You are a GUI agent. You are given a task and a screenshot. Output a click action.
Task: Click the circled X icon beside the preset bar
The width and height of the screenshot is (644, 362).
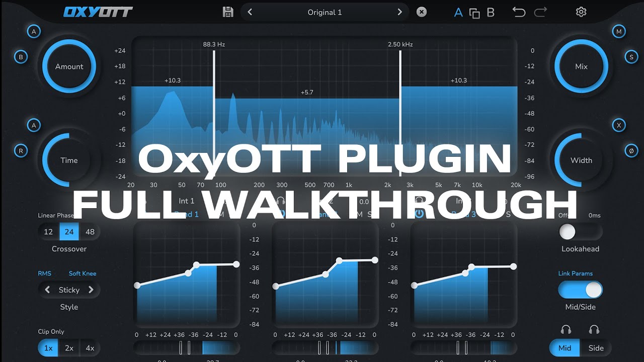coord(422,12)
